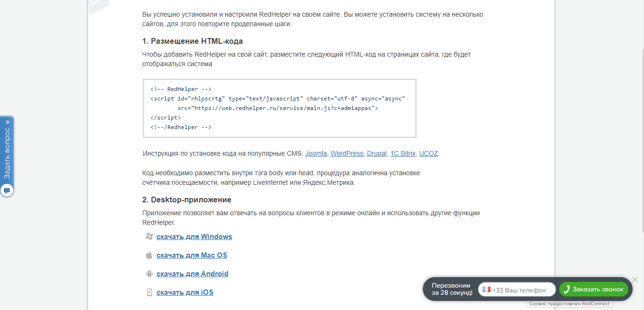Click the chat bubble icon on blue sidebar
The height and width of the screenshot is (310, 644).
[x=7, y=190]
